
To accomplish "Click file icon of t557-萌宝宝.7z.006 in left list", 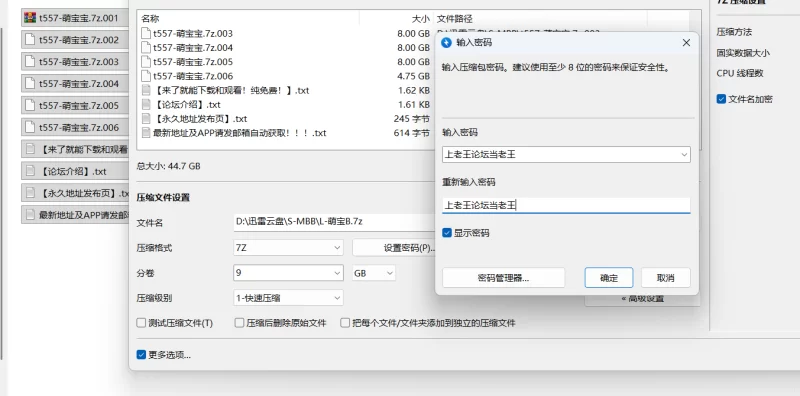I will click(30, 128).
